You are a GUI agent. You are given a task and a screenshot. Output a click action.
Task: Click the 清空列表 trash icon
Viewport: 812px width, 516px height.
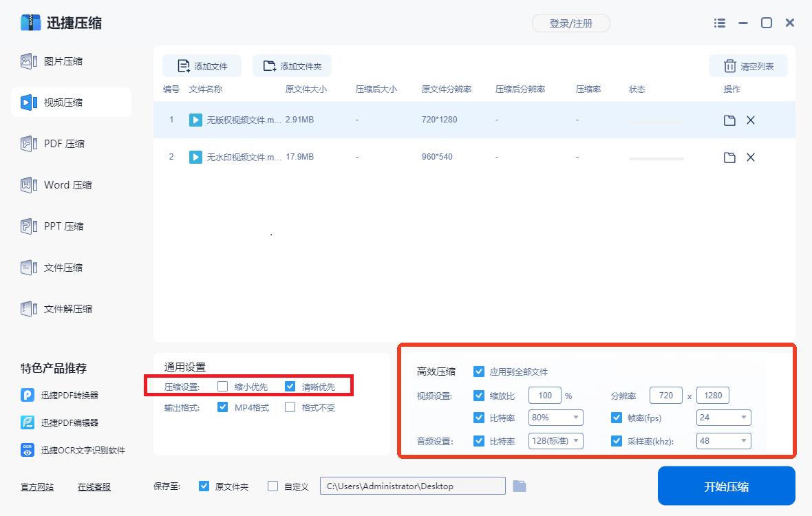[x=730, y=65]
